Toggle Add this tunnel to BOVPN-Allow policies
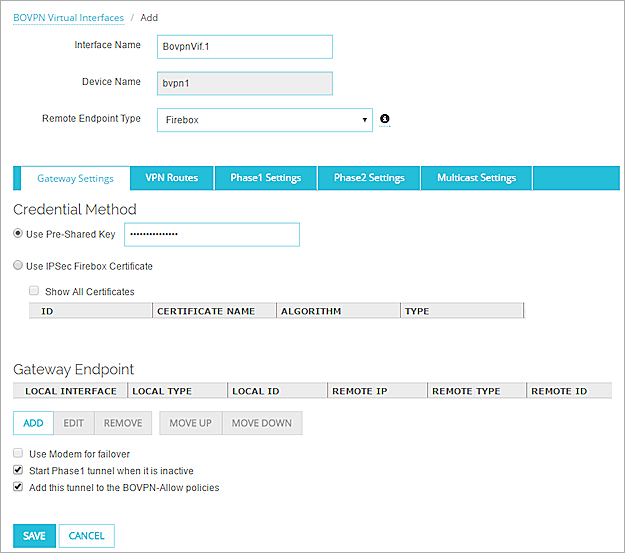 [x=19, y=488]
